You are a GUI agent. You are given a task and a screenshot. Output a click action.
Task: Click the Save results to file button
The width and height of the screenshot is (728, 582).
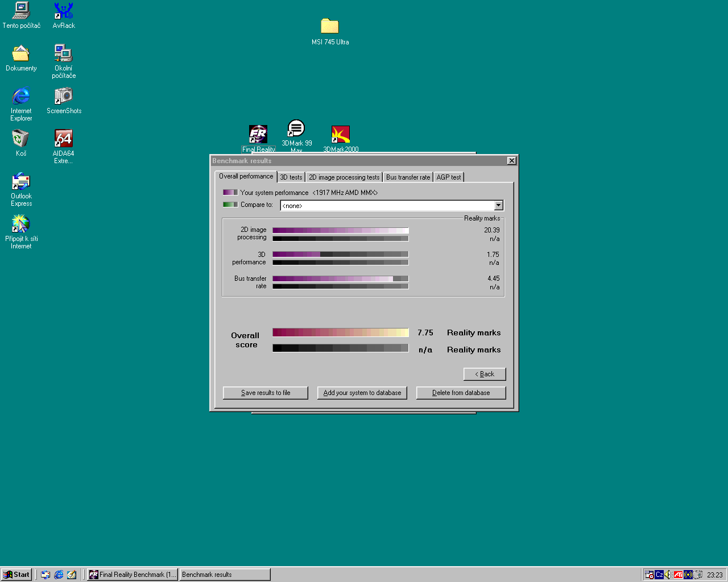266,393
